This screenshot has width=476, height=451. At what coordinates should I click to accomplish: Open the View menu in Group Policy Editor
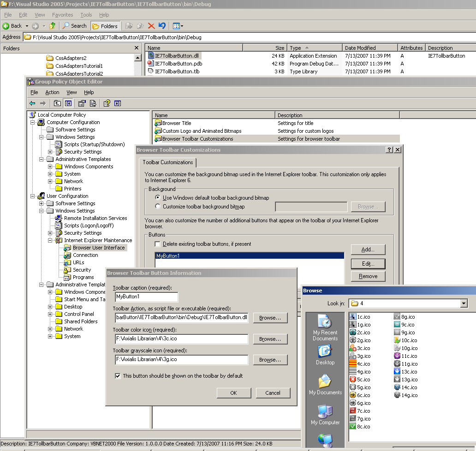[71, 92]
